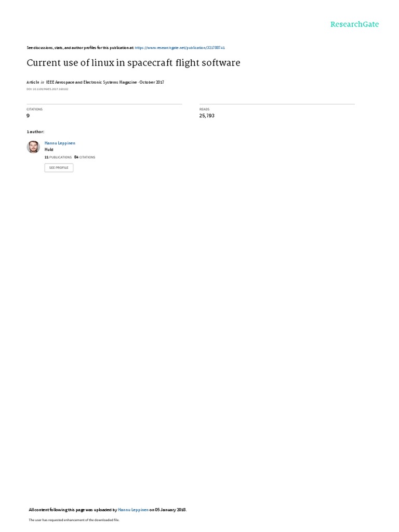This screenshot has width=399, height=532.
Task: Click the DOI number under the article line
Action: (x=47, y=89)
